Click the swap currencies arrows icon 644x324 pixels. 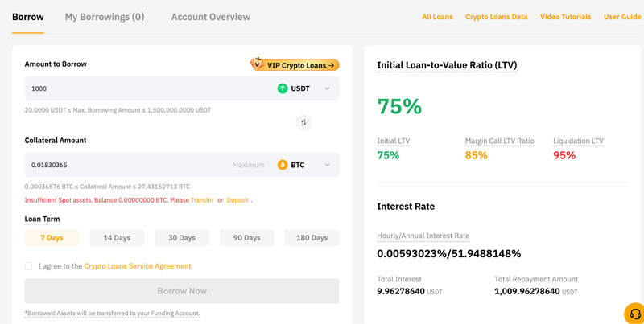(x=303, y=122)
